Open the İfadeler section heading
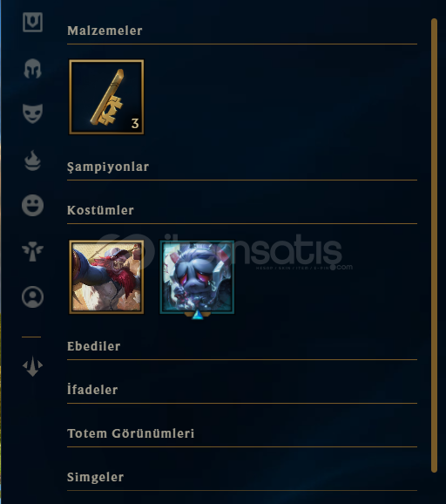The height and width of the screenshot is (504, 446). click(92, 389)
